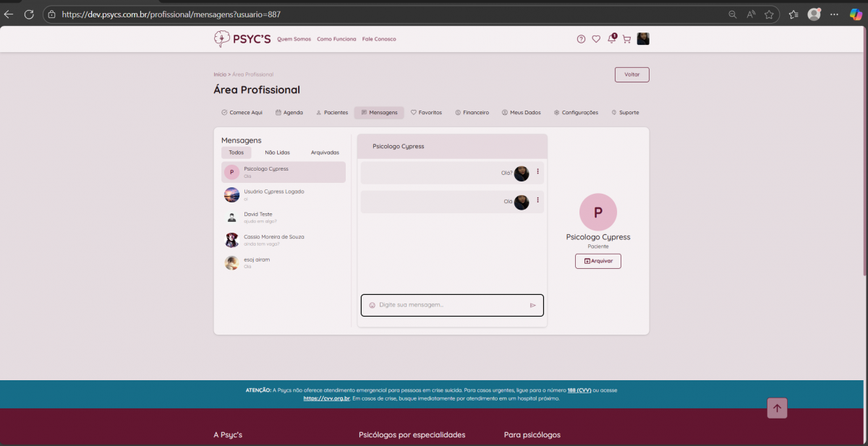
Task: Open the notifications bell icon
Action: click(611, 39)
